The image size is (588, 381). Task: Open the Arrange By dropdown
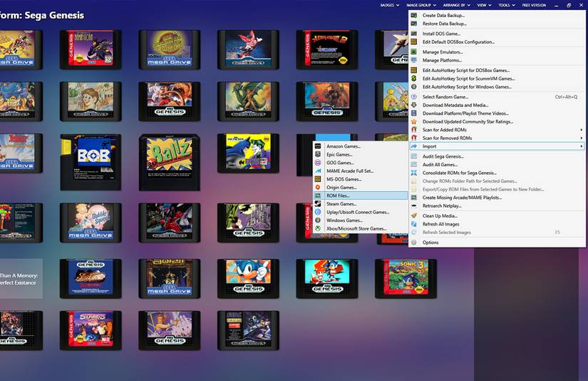(x=456, y=5)
